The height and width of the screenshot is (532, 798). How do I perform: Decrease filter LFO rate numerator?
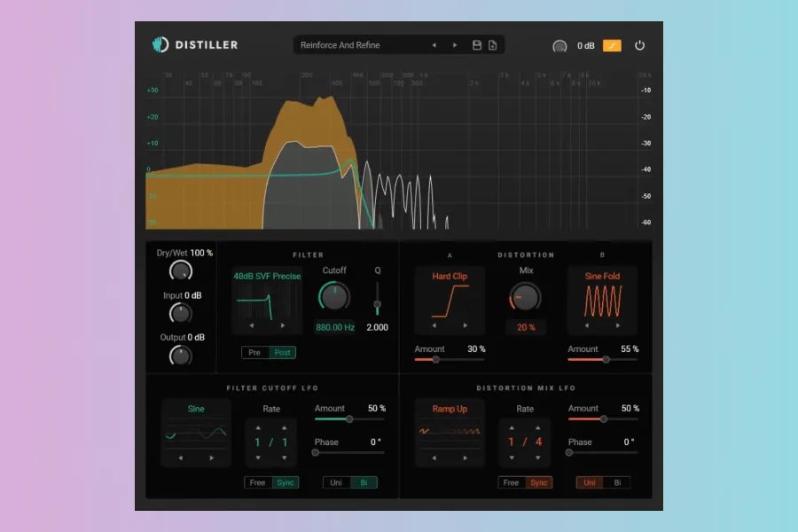click(x=258, y=458)
